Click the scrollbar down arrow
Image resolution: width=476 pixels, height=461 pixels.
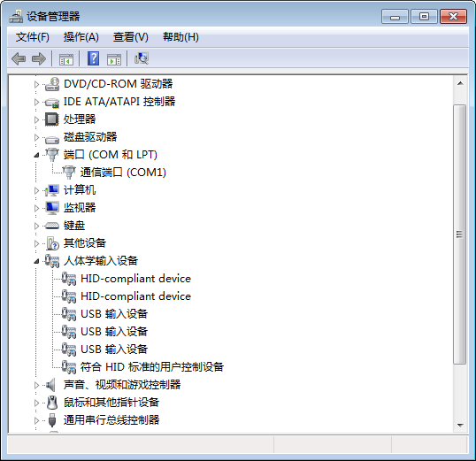(460, 426)
